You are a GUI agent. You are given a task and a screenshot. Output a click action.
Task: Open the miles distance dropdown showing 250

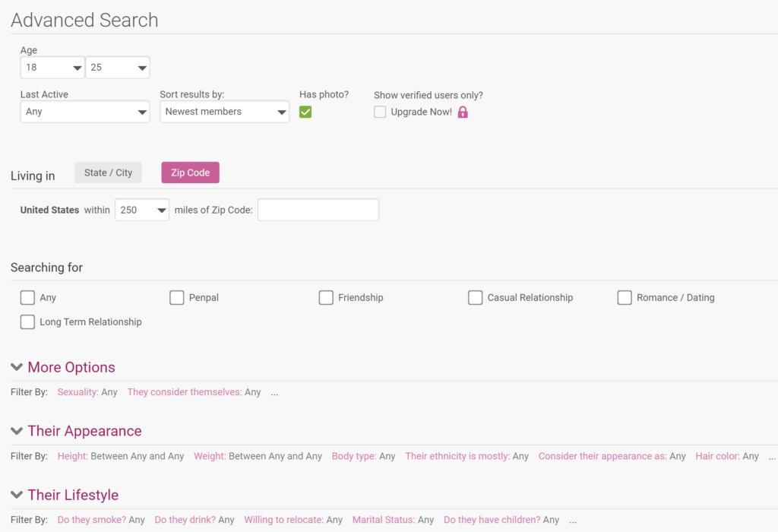(x=142, y=210)
